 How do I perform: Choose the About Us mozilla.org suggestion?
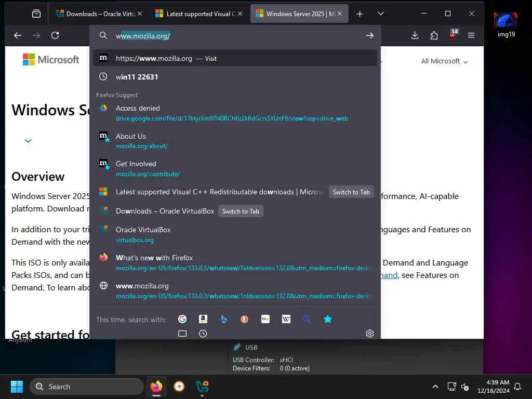[x=235, y=141]
